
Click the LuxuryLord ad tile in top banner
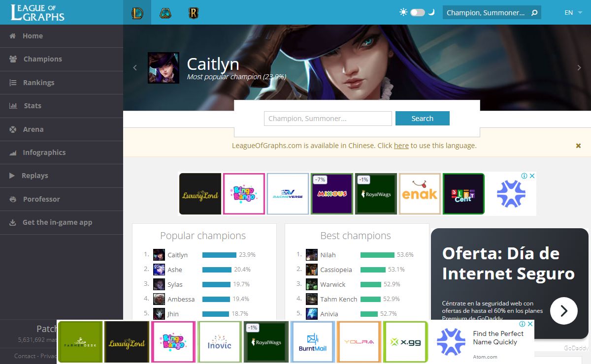(x=200, y=194)
